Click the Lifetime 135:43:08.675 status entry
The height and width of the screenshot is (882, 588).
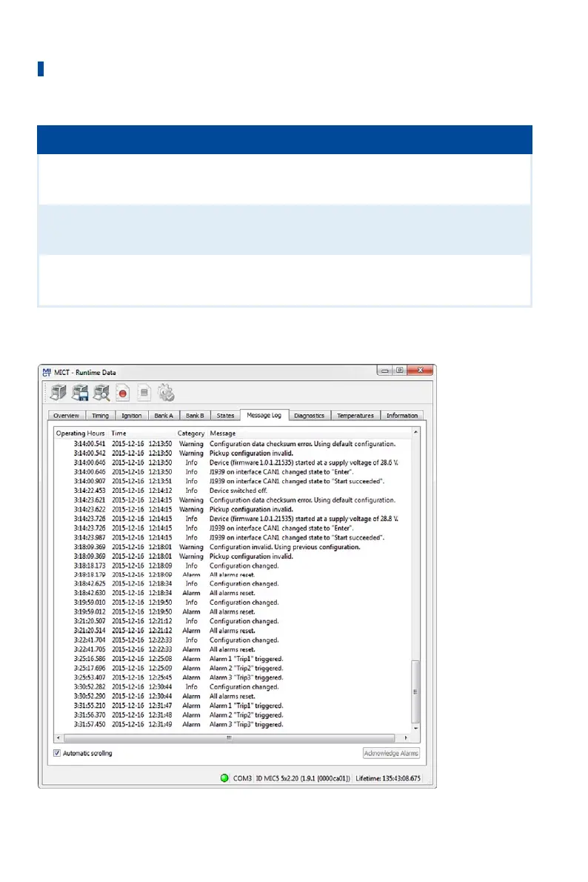click(x=388, y=778)
